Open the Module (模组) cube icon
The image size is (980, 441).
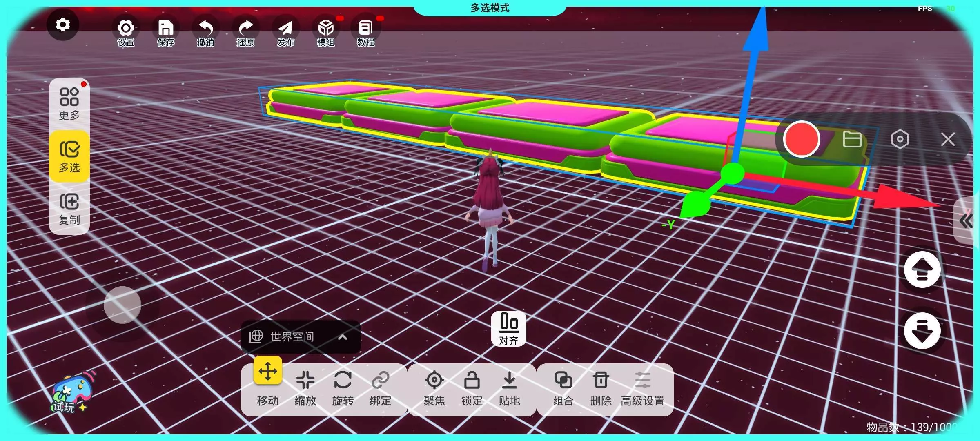[325, 29]
